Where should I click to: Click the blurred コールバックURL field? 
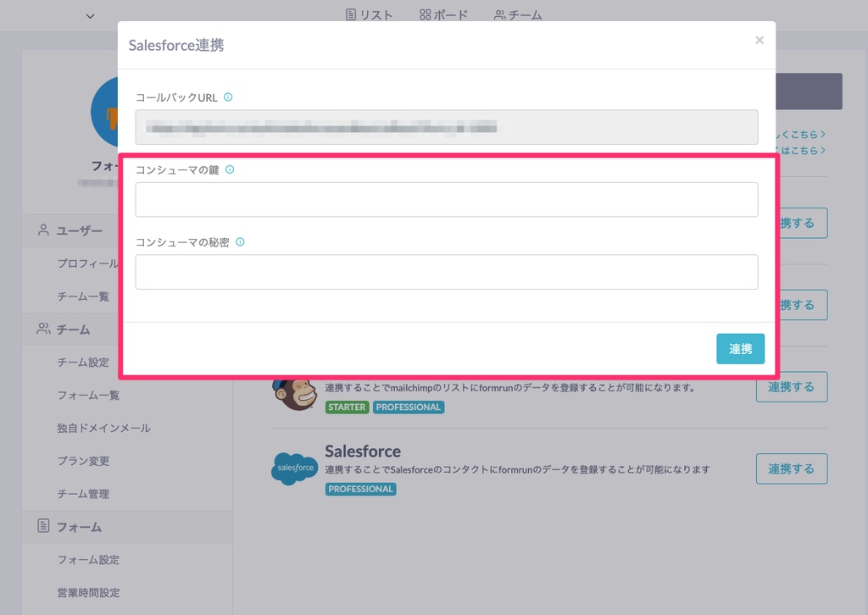click(x=447, y=127)
